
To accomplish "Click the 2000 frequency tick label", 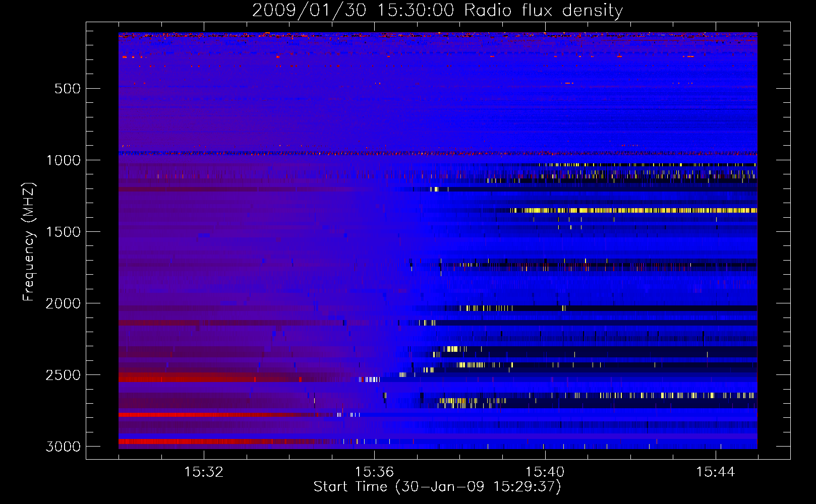I will click(63, 303).
